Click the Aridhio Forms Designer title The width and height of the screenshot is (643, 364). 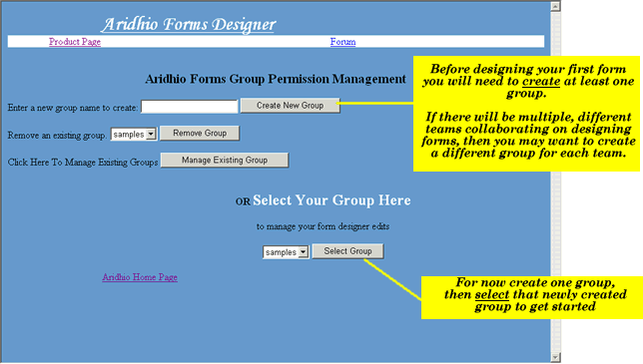(189, 24)
